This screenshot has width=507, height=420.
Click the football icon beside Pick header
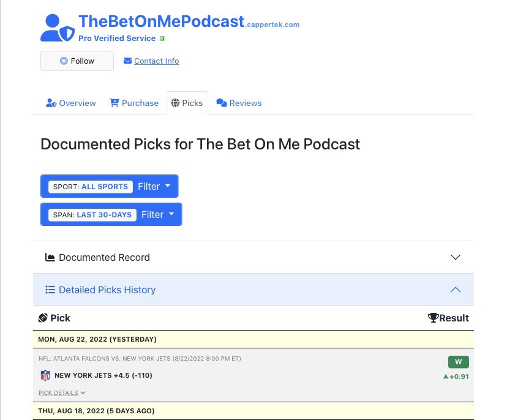[x=43, y=318]
